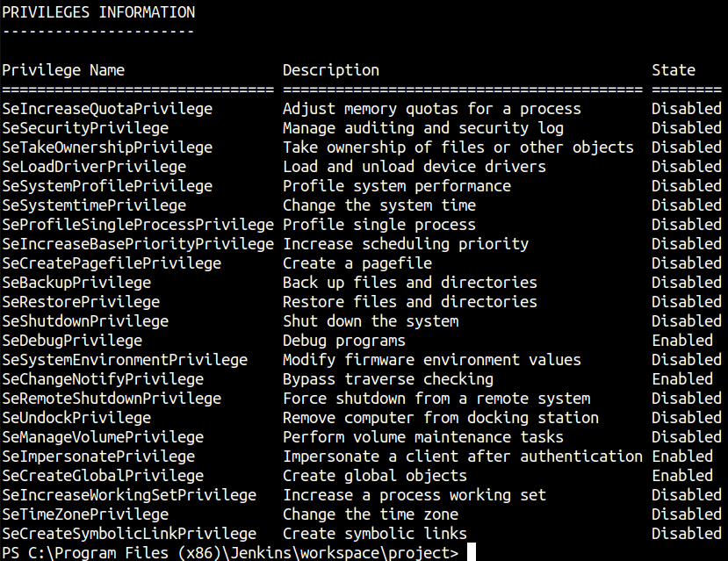Screen dimensions: 728x561
Task: Click the terminal cursor block after the prompt
Action: 472,552
